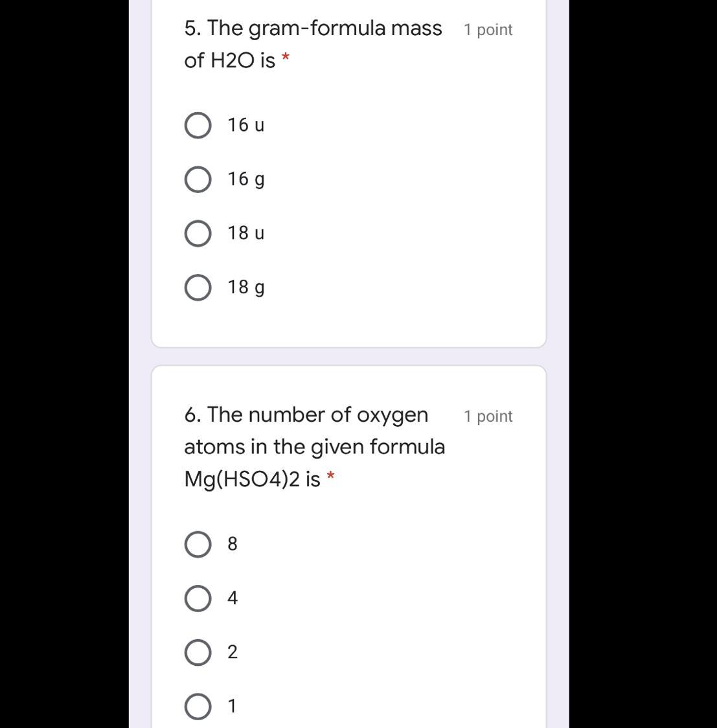Click the 'of H2O is' text line
The image size is (717, 728).
(x=229, y=61)
